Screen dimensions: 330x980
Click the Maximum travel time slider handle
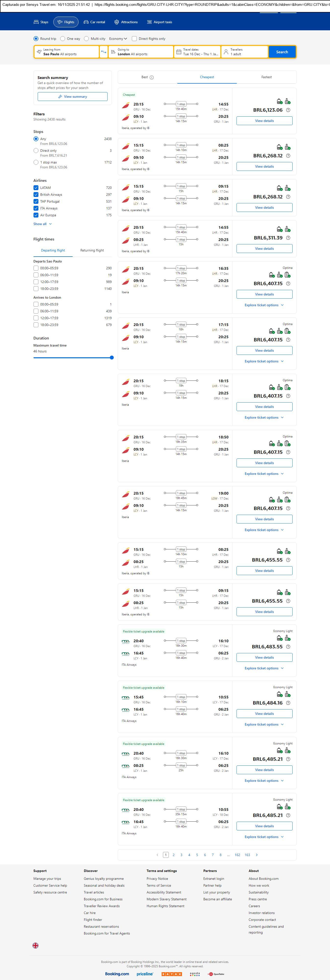pos(112,357)
